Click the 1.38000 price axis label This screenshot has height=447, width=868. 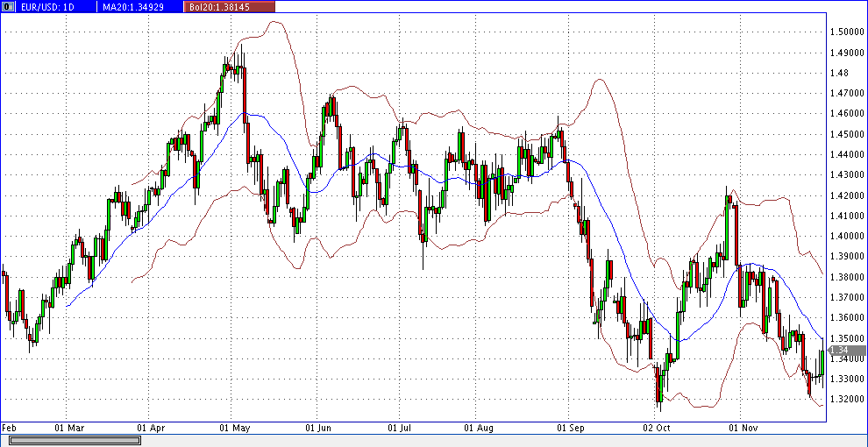(847, 277)
